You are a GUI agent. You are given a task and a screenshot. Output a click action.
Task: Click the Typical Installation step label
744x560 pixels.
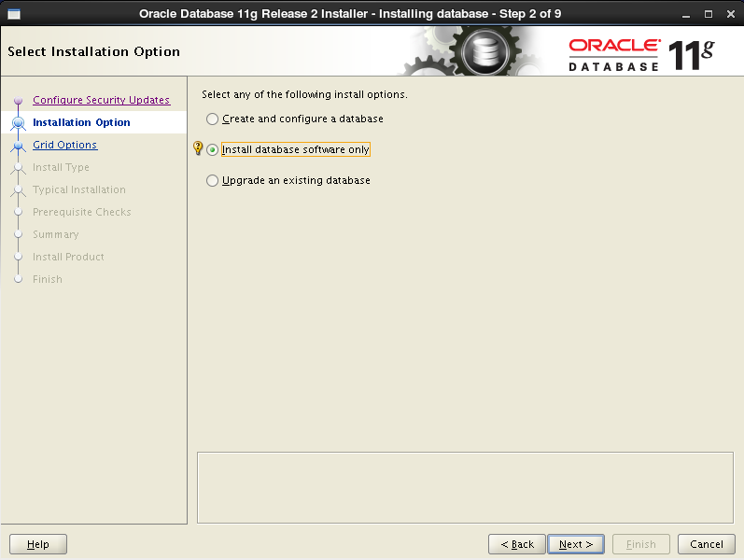(x=79, y=189)
